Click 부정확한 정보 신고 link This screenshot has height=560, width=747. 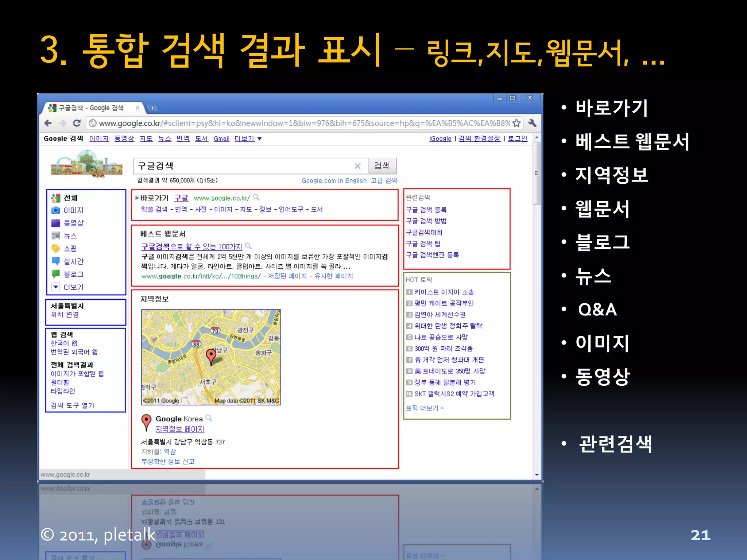click(168, 462)
